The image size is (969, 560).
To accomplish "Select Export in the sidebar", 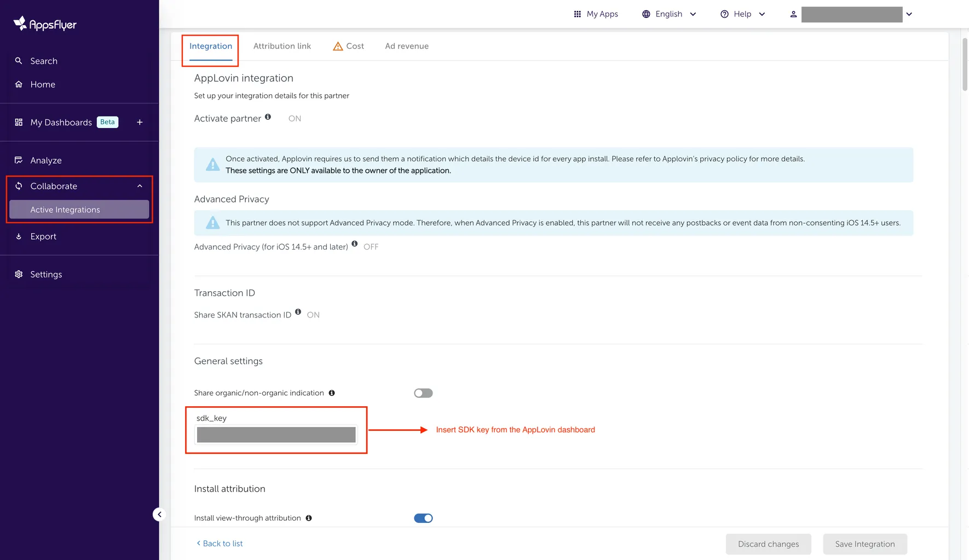I will (x=44, y=236).
